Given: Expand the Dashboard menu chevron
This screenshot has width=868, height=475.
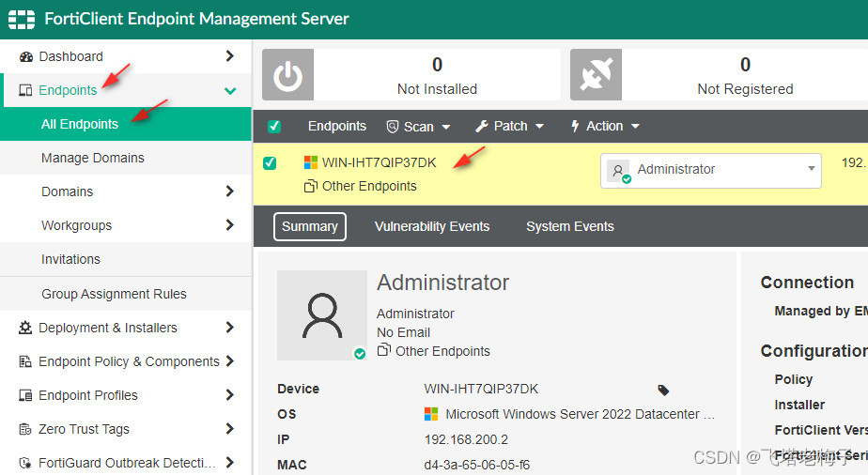Looking at the screenshot, I should click(x=230, y=55).
